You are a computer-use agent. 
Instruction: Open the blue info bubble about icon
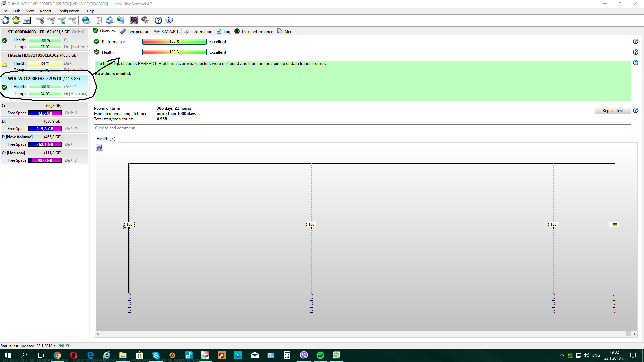(169, 20)
